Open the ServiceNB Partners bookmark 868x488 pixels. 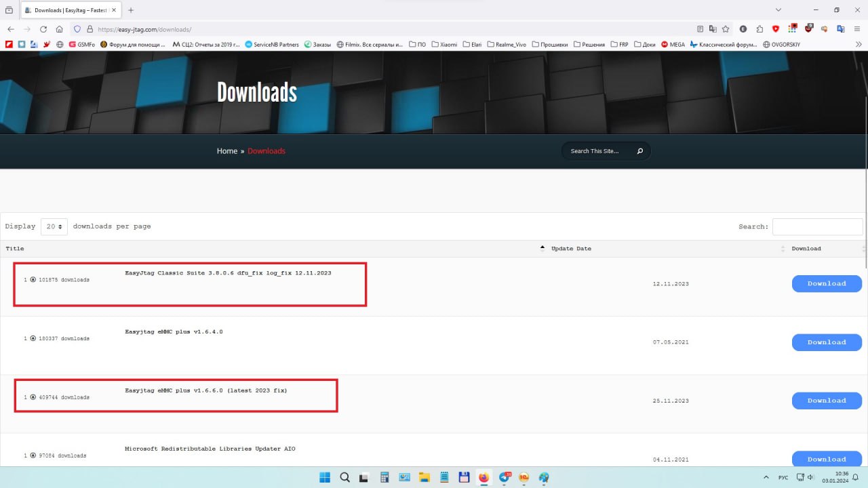(x=271, y=44)
